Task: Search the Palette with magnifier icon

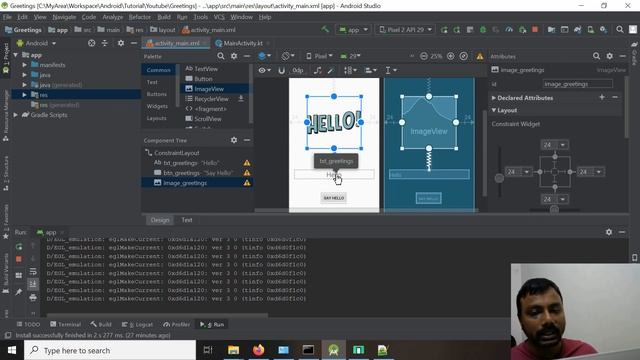Action: [221, 56]
